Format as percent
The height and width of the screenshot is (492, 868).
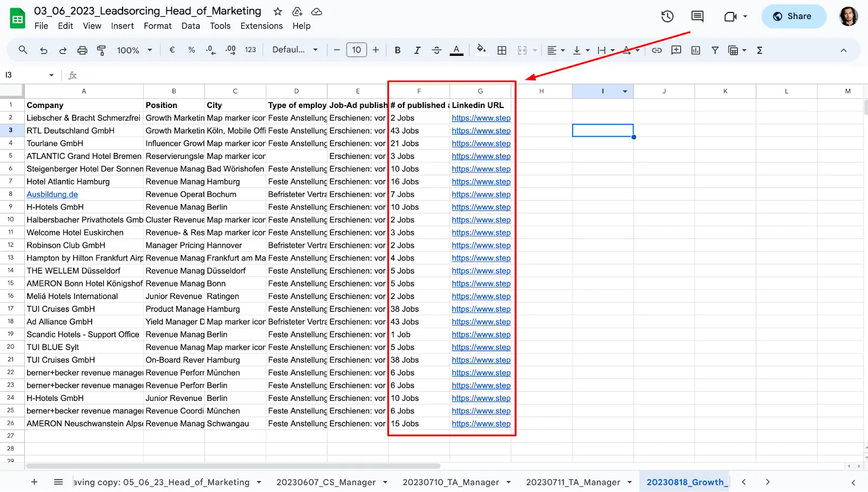pos(192,50)
